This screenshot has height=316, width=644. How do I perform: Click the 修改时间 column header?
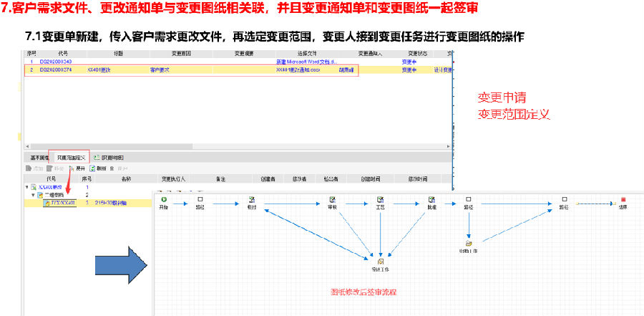pyautogui.click(x=418, y=179)
